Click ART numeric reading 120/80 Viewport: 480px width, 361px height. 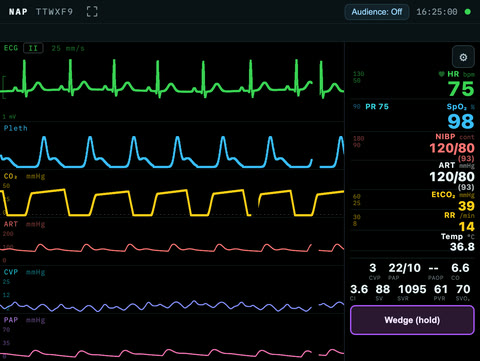452,177
